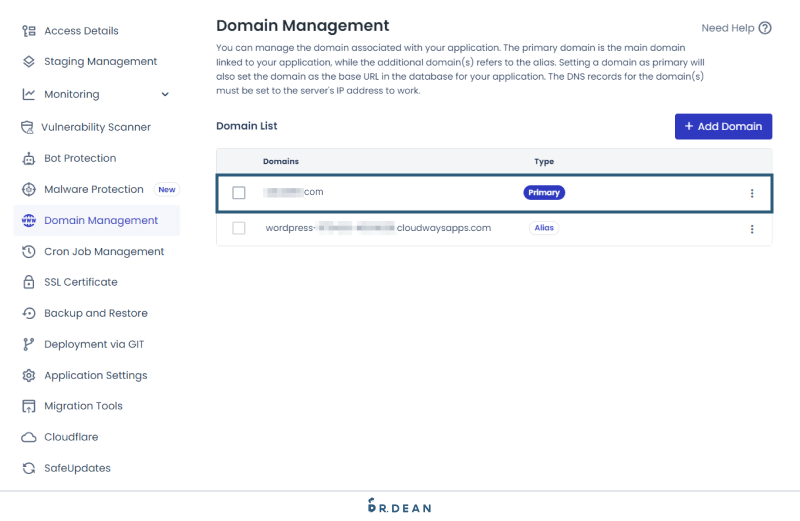
Task: Click the Need Help question mark icon
Action: coord(765,28)
